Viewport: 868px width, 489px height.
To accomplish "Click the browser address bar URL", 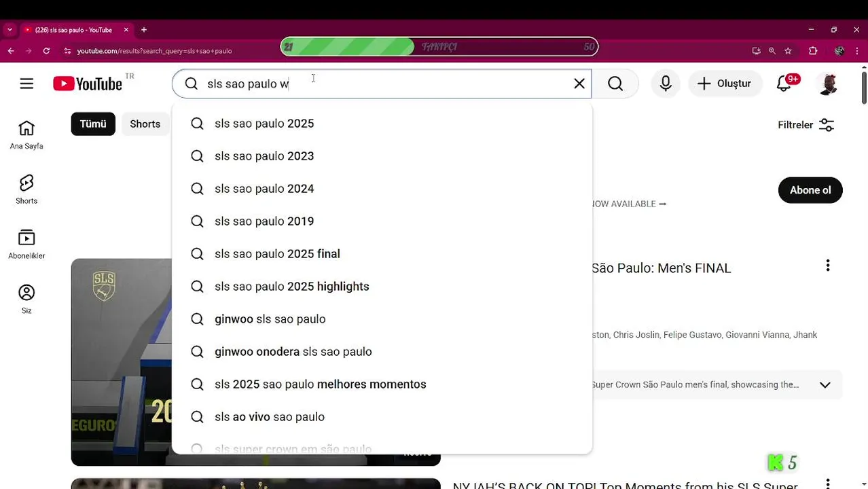I will pyautogui.click(x=154, y=51).
